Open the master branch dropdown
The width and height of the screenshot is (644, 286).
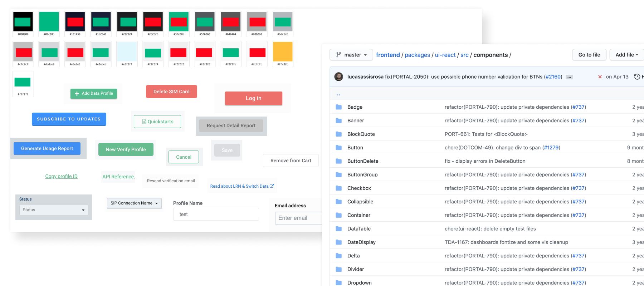coord(351,55)
